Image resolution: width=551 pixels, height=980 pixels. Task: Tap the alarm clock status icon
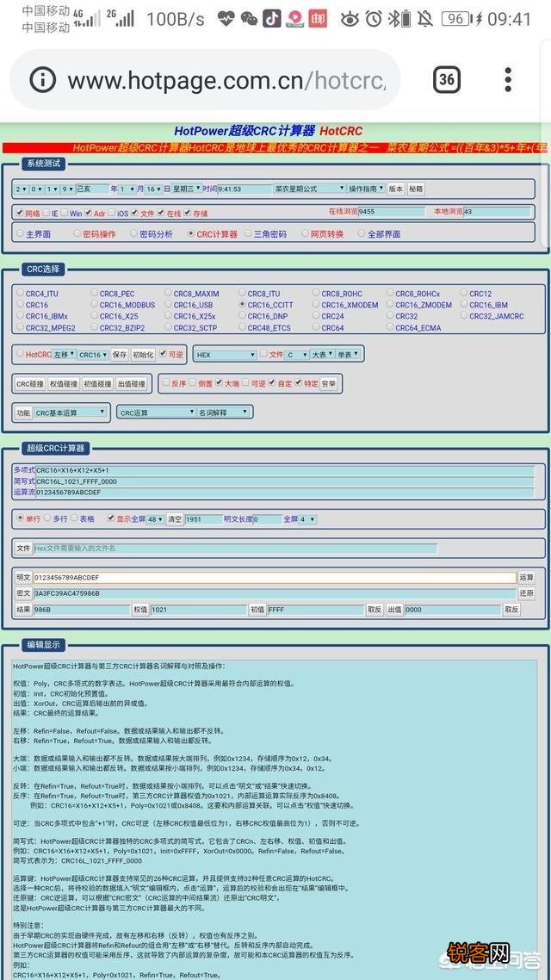374,19
